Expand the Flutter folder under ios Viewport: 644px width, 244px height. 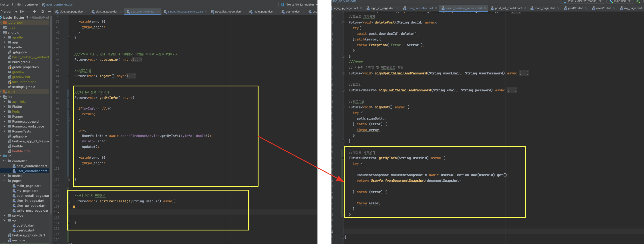pyautogui.click(x=4, y=107)
